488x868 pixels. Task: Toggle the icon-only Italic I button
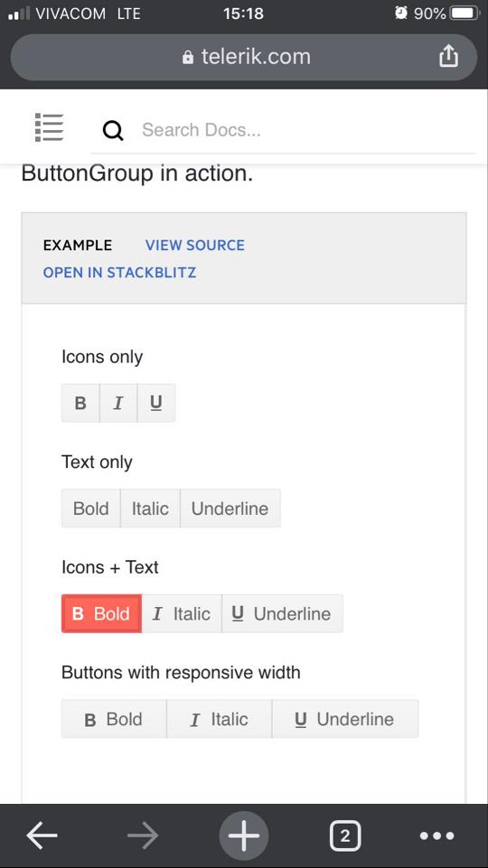coord(118,403)
